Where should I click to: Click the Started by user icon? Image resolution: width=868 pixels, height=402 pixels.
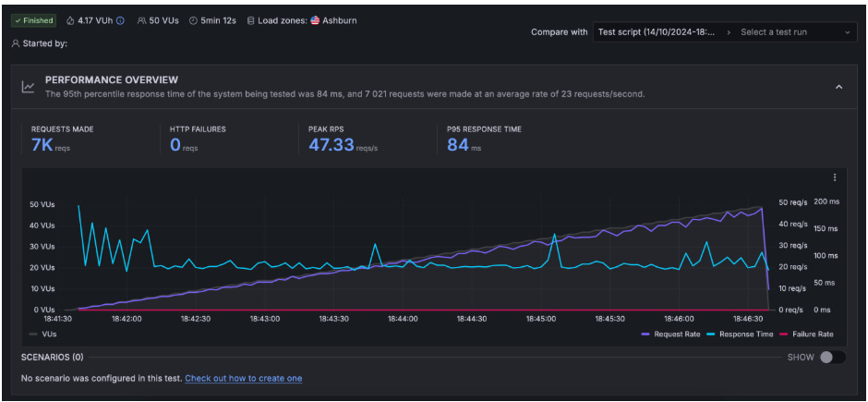(x=16, y=43)
